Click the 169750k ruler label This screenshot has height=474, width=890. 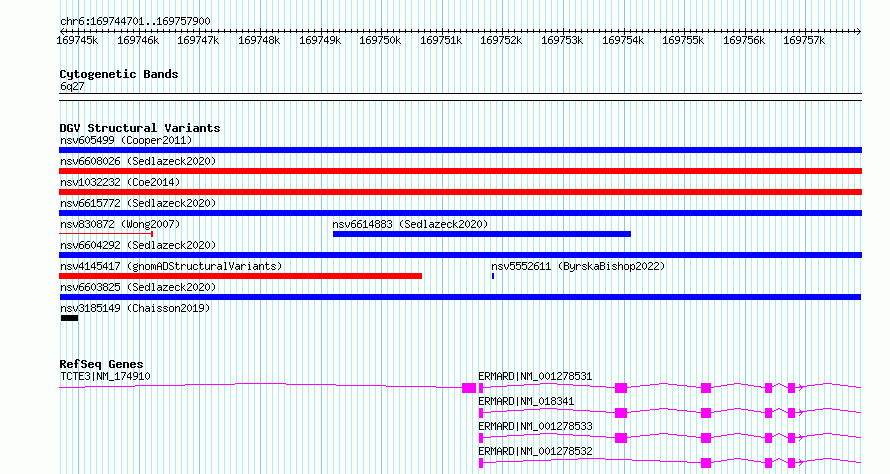point(380,40)
